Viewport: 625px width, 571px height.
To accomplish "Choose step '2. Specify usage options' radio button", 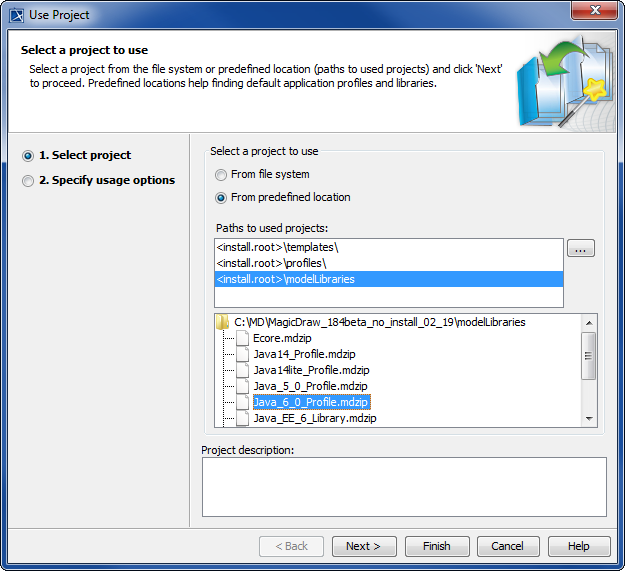I will point(28,181).
